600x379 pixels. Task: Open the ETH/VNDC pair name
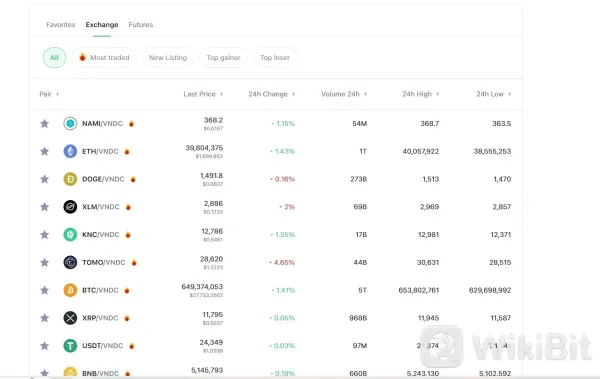click(100, 151)
